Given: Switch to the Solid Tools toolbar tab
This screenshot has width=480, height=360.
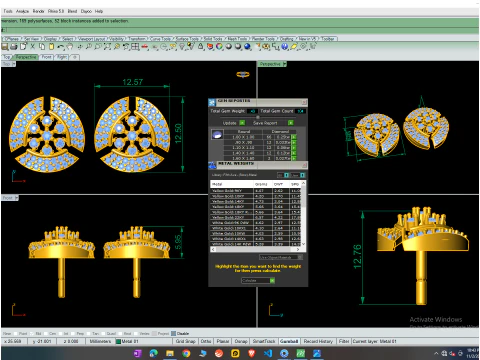Looking at the screenshot, I should coord(213,39).
